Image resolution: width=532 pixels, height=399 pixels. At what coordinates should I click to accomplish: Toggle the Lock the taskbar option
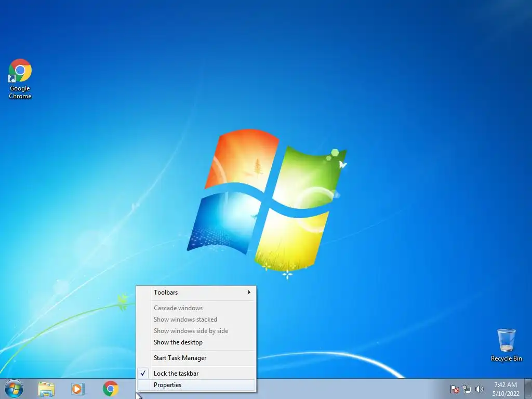(x=196, y=374)
